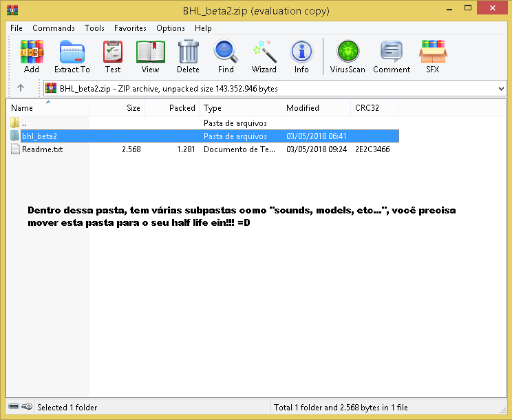Click 'Selected 1 folder' status text
This screenshot has height=420, width=512.
67,408
